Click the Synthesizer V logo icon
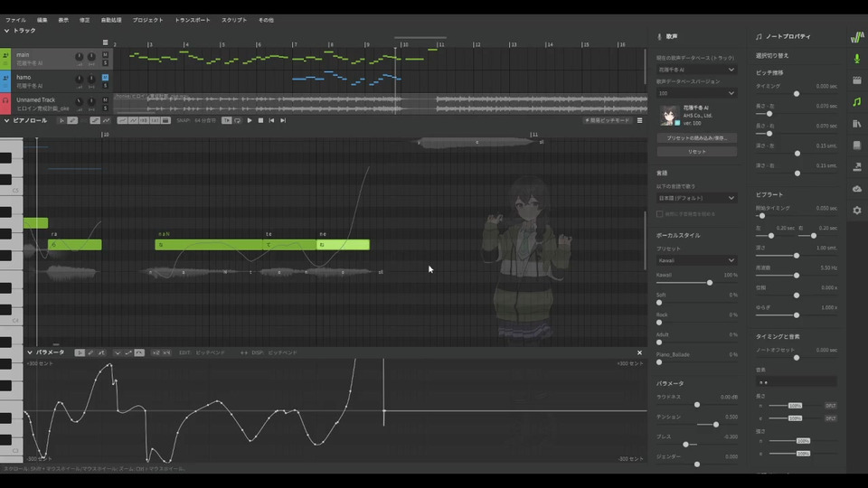This screenshot has width=868, height=488. (x=856, y=37)
